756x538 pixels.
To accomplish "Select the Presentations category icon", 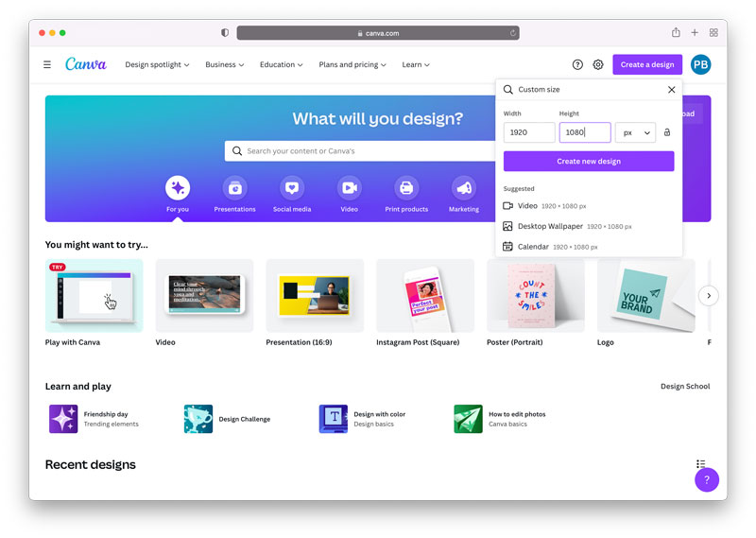I will (x=234, y=188).
